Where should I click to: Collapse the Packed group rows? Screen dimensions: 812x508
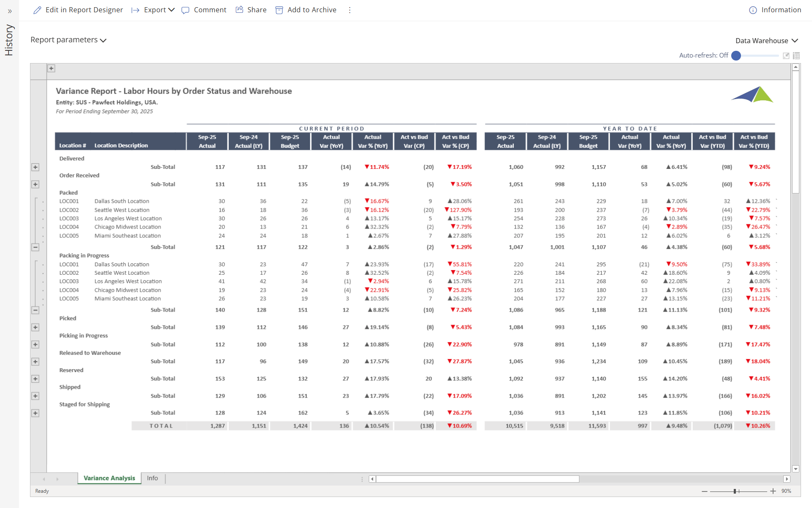36,247
